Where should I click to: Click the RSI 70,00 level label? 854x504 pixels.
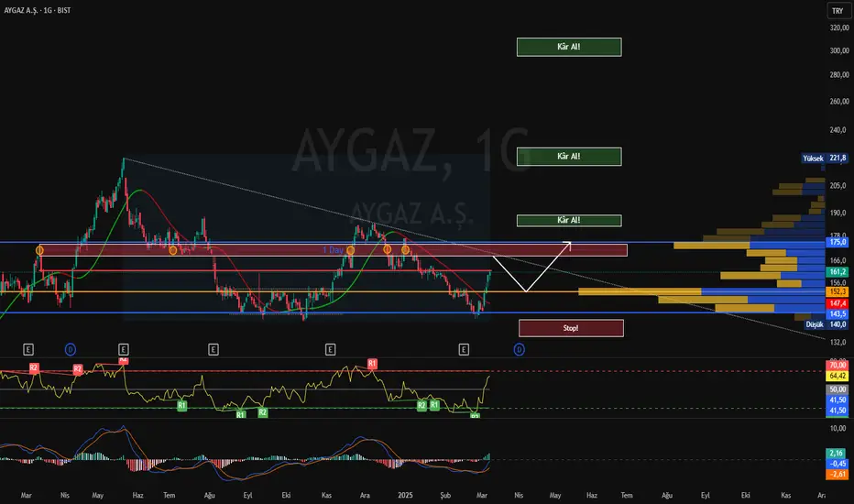tap(838, 365)
